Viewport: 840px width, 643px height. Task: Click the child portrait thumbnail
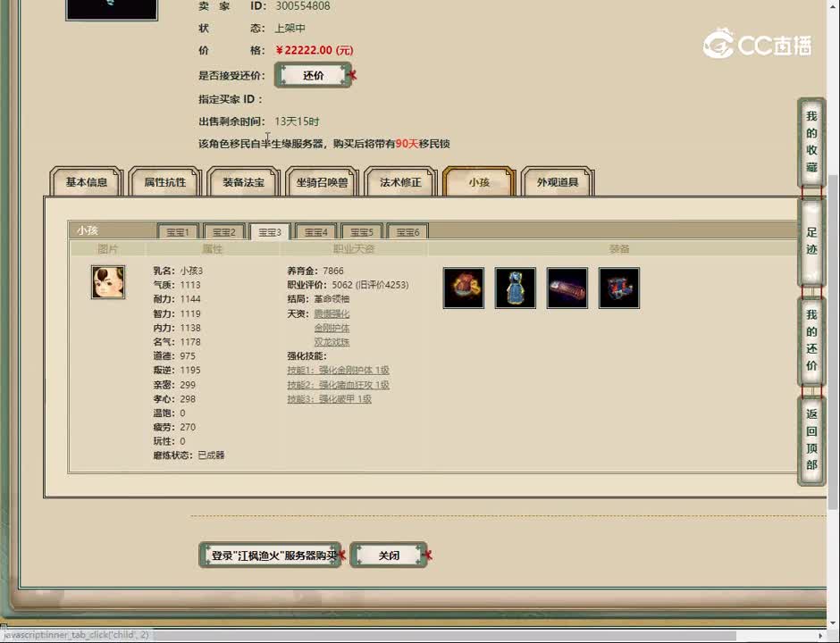[x=107, y=282]
